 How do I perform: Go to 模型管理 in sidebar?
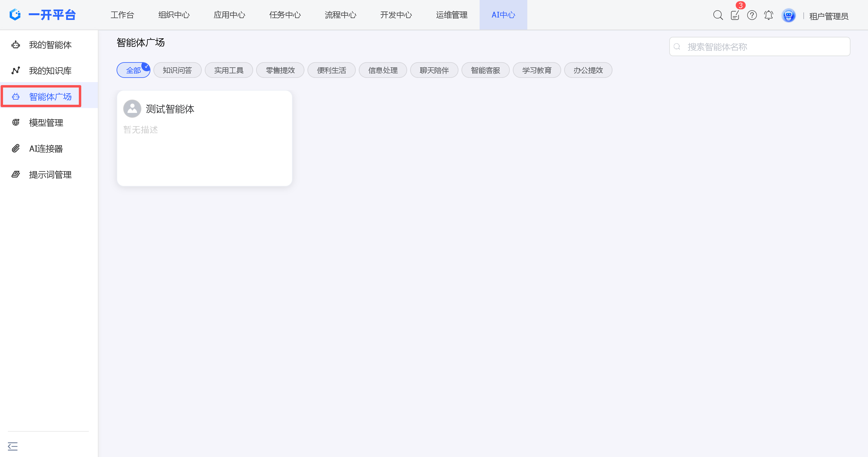[x=46, y=123]
